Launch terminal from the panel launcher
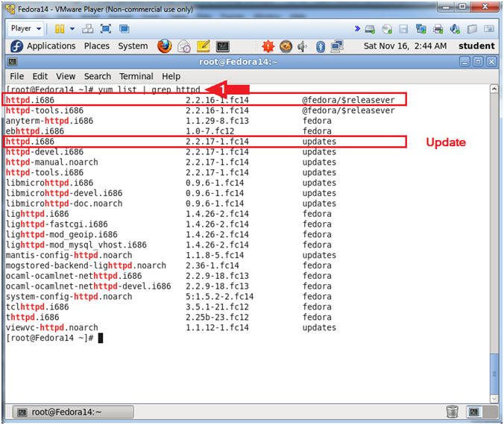 pos(223,47)
